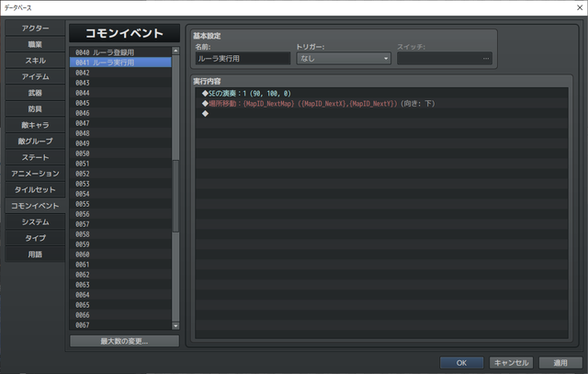Select empty common event 0046
588x374 pixels.
[120, 113]
